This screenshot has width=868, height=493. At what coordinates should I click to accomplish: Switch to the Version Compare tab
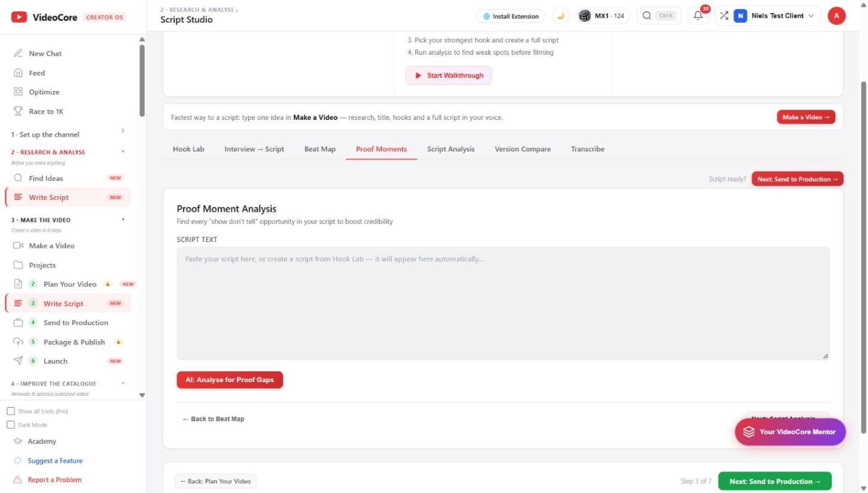523,149
